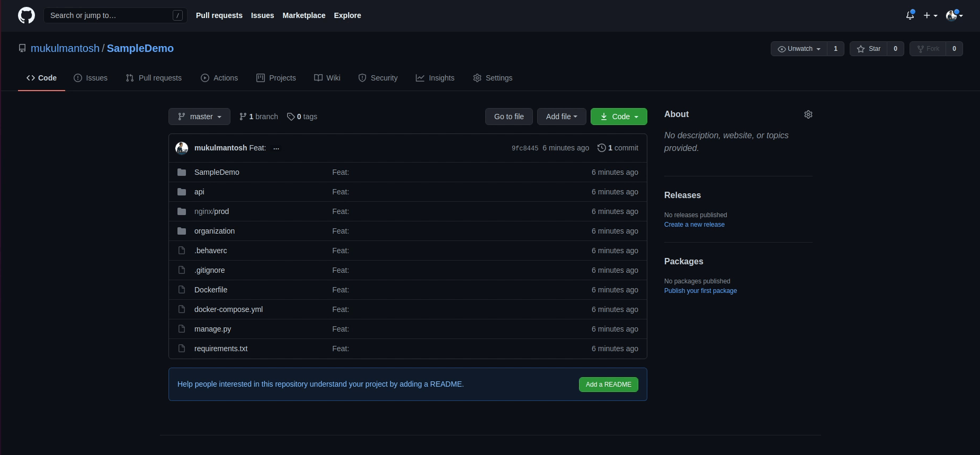View the 0 tags link
This screenshot has width=980, height=455.
click(x=302, y=117)
